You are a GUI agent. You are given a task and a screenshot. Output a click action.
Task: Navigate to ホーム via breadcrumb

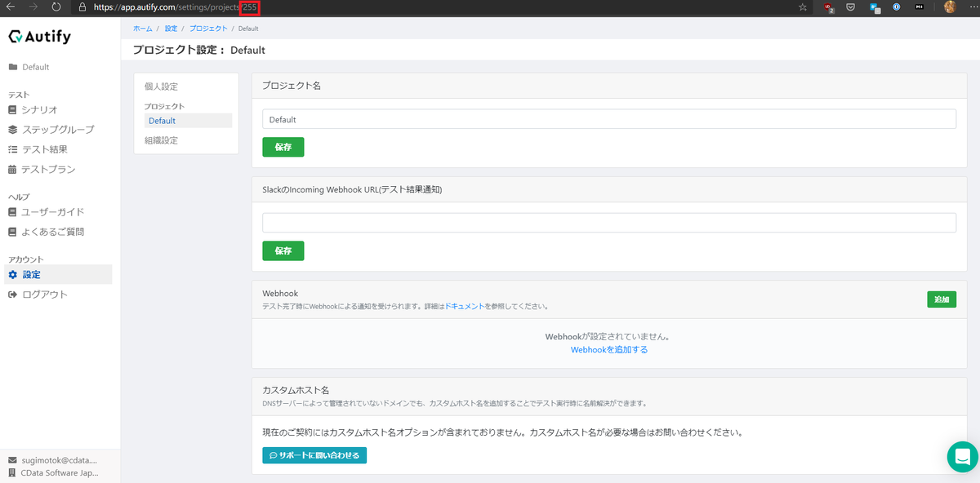point(142,28)
